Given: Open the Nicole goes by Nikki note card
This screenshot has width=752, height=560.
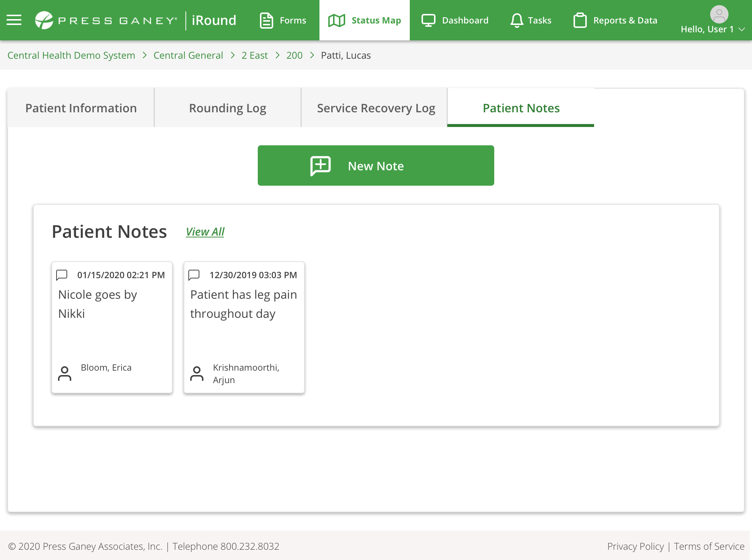Looking at the screenshot, I should (x=112, y=327).
